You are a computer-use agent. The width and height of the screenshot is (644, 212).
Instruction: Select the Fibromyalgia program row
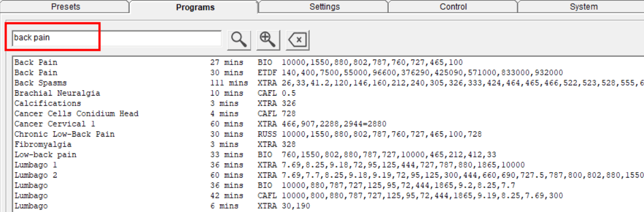tap(328, 144)
